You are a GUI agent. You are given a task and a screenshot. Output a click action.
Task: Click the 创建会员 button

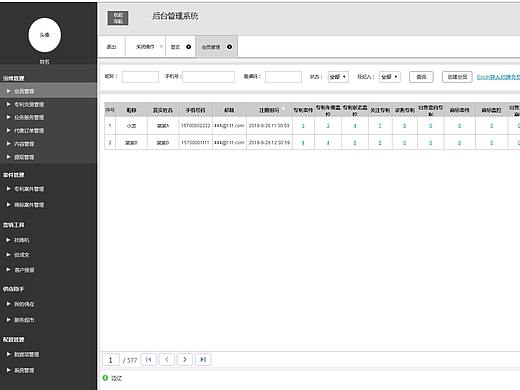pyautogui.click(x=457, y=77)
